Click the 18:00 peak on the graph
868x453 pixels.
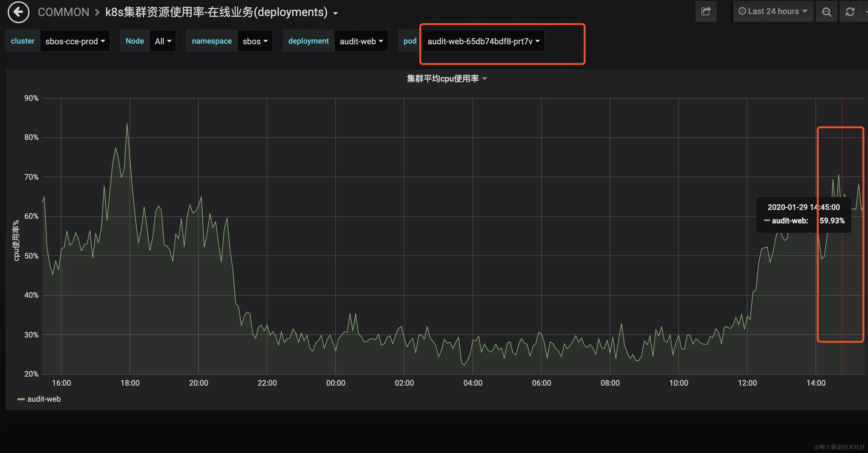[127, 124]
